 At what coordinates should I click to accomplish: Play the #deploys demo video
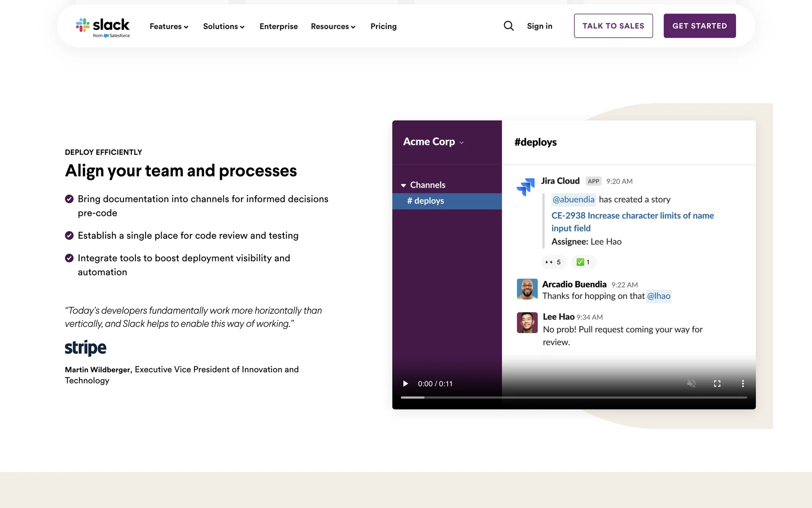click(406, 384)
